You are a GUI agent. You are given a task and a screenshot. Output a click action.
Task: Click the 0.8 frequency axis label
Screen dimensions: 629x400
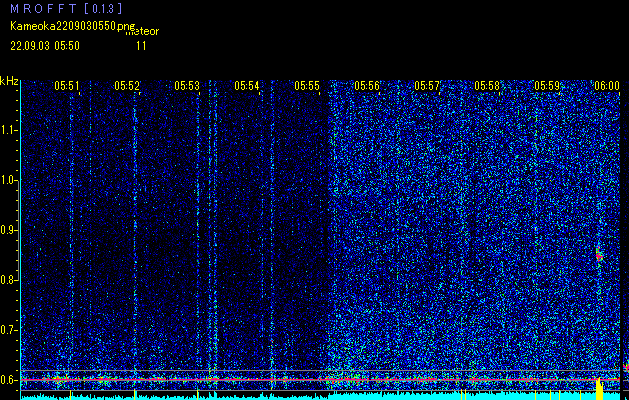pyautogui.click(x=8, y=280)
